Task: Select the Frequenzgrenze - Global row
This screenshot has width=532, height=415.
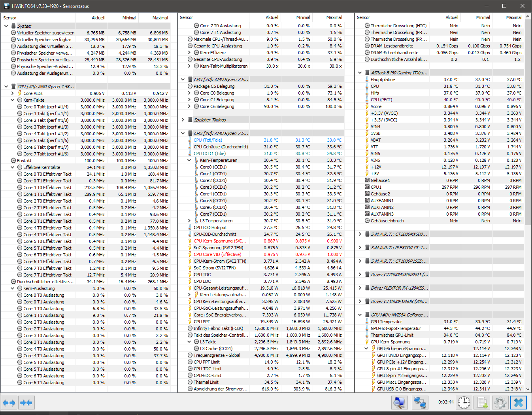Action: (x=261, y=355)
